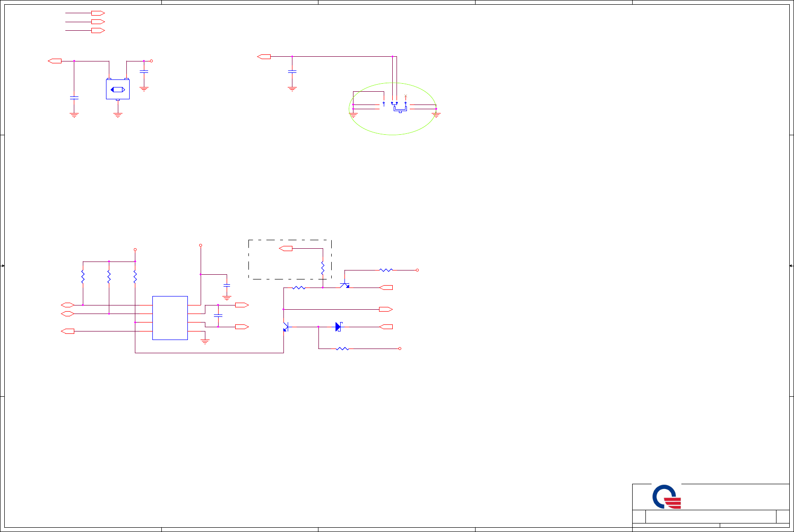Select the first output port at top-left
Image resolution: width=794 pixels, height=532 pixels.
(98, 13)
